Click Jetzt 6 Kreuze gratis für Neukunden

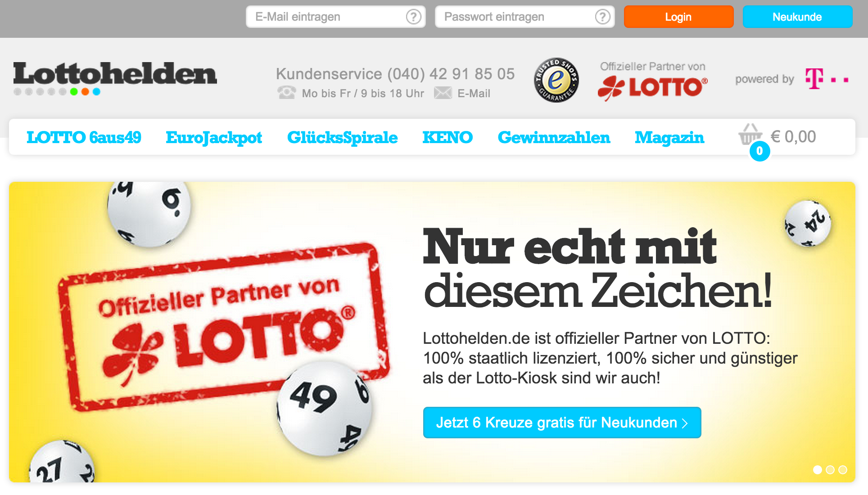(562, 423)
